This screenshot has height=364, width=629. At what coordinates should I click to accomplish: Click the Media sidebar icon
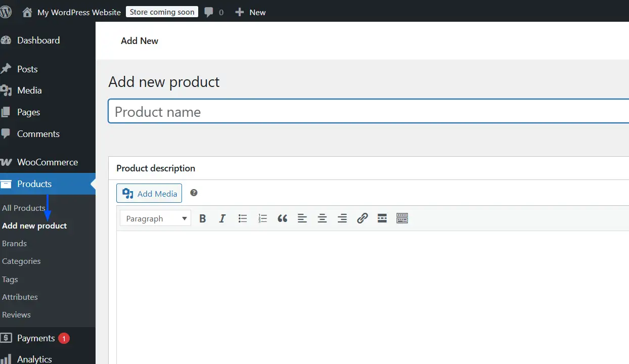coord(6,90)
